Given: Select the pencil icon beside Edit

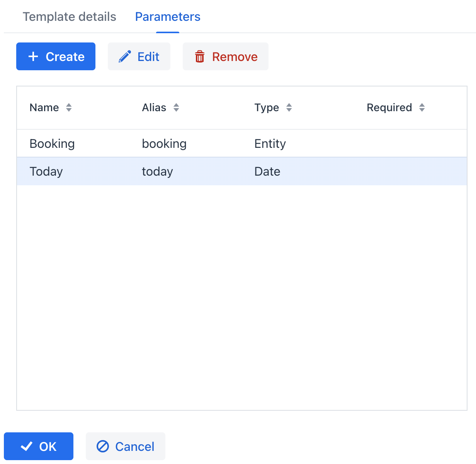Looking at the screenshot, I should [x=124, y=56].
